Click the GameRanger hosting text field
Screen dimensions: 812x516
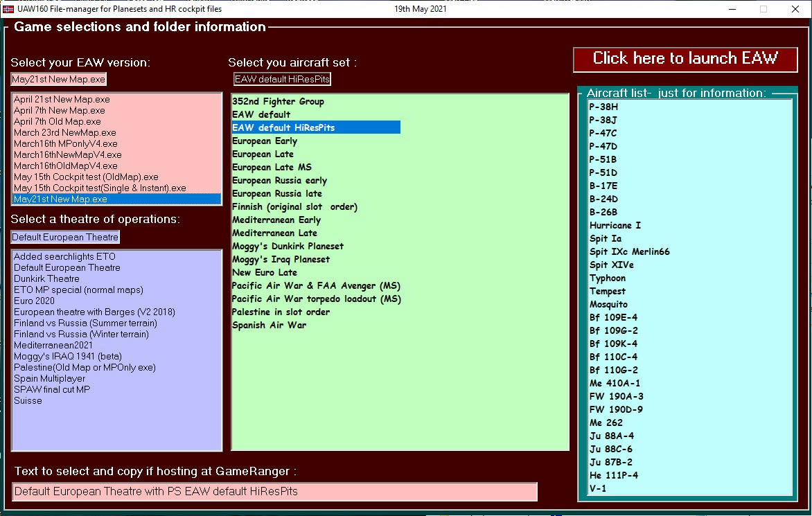274,492
